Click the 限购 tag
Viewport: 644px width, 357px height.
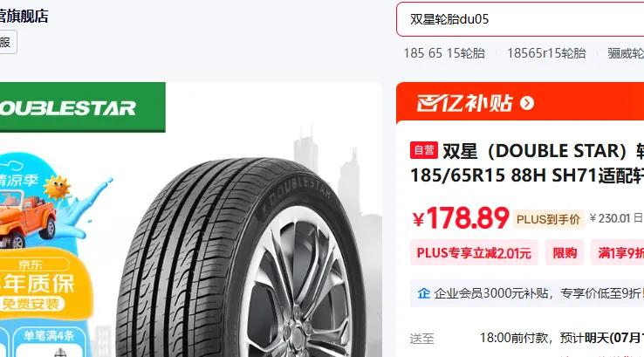565,252
